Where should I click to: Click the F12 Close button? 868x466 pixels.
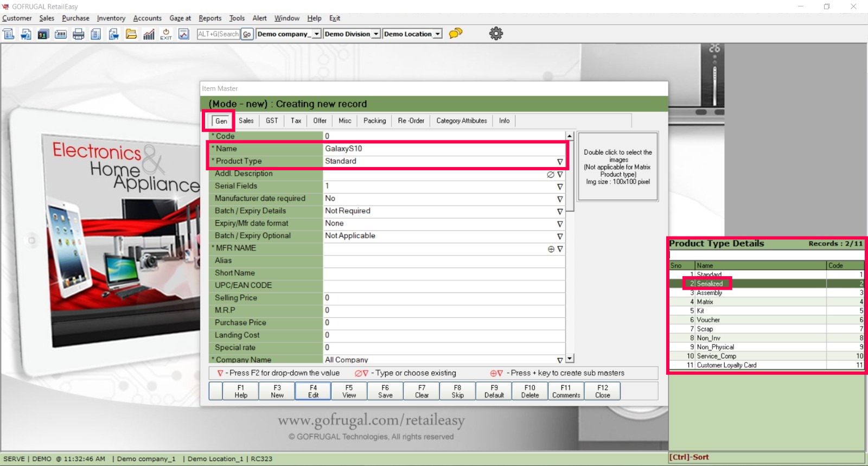[603, 391]
